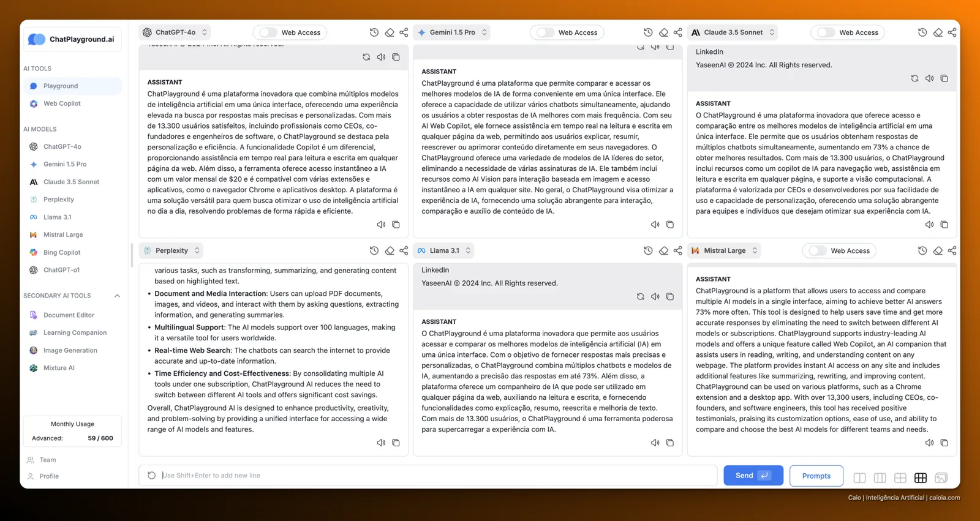Open Playground in the sidebar
980x521 pixels.
click(x=73, y=86)
